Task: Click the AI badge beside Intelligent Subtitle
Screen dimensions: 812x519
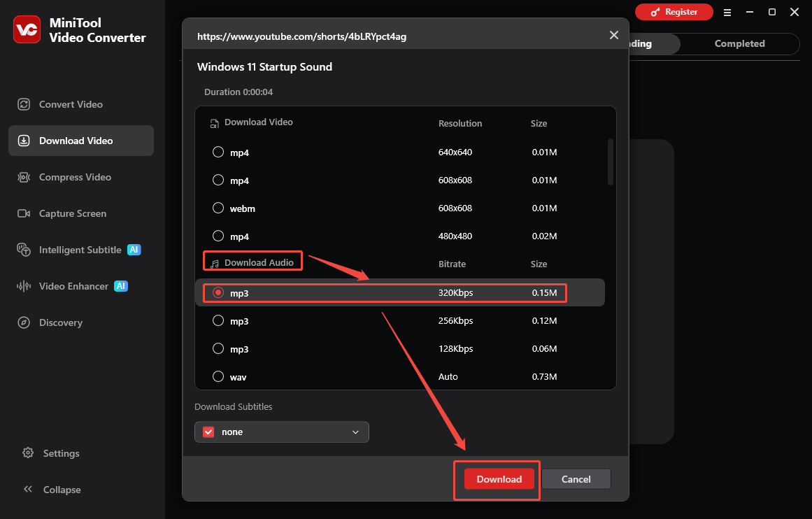Action: [x=134, y=250]
